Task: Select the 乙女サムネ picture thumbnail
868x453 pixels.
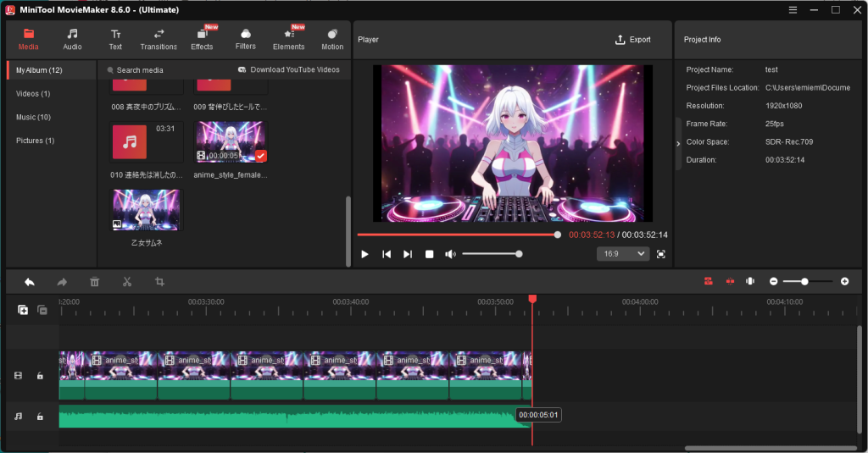Action: point(146,210)
